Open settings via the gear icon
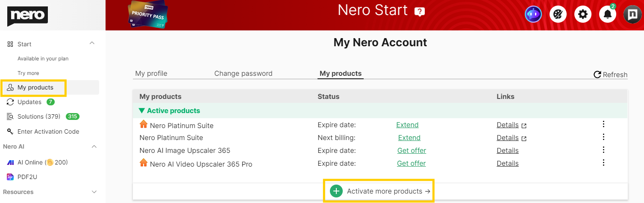This screenshot has width=644, height=203. (x=582, y=15)
